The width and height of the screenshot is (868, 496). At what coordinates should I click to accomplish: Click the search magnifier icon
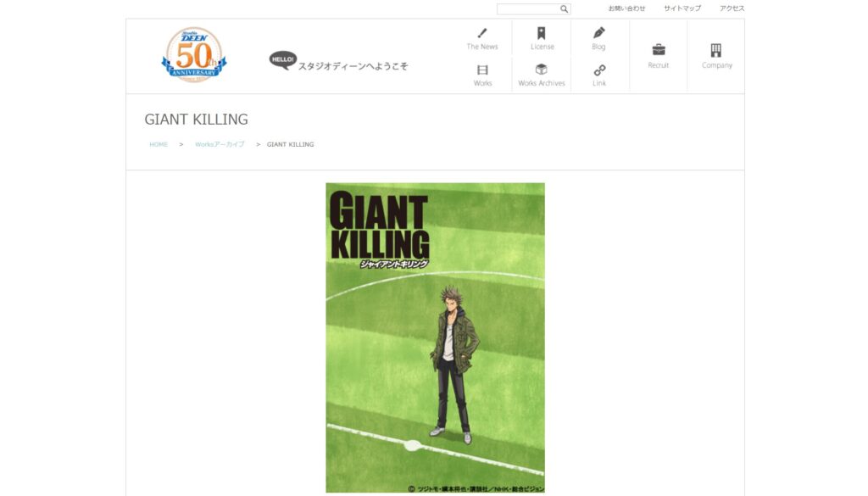tap(564, 8)
